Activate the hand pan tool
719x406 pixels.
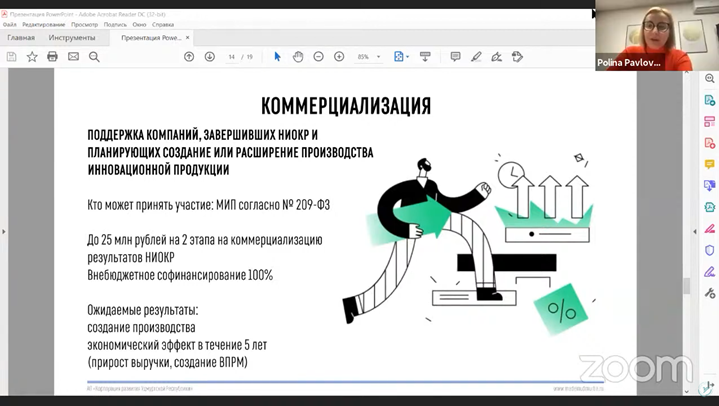298,57
